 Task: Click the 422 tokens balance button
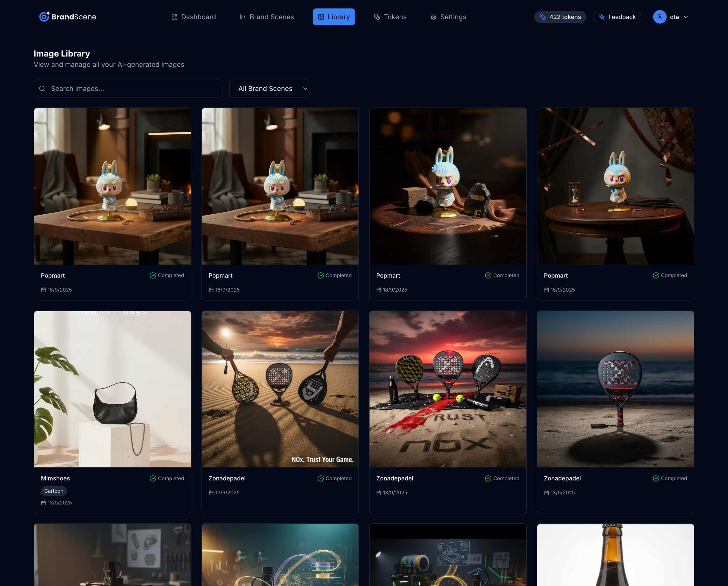tap(560, 17)
